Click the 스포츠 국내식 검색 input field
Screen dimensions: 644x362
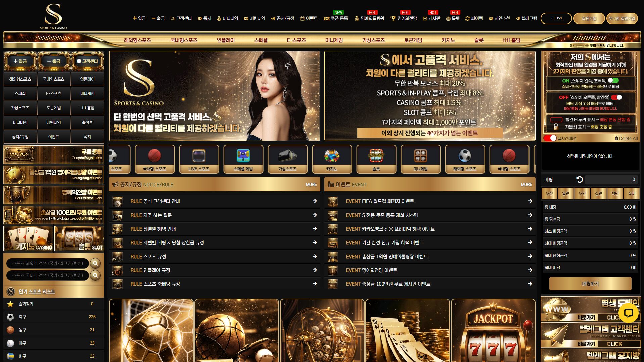[x=48, y=275]
